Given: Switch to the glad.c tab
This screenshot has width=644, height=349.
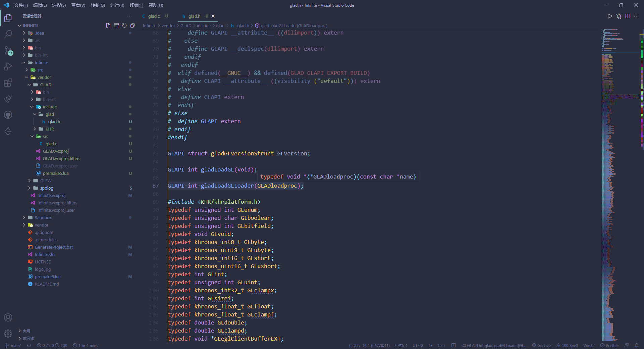Looking at the screenshot, I should coord(154,16).
